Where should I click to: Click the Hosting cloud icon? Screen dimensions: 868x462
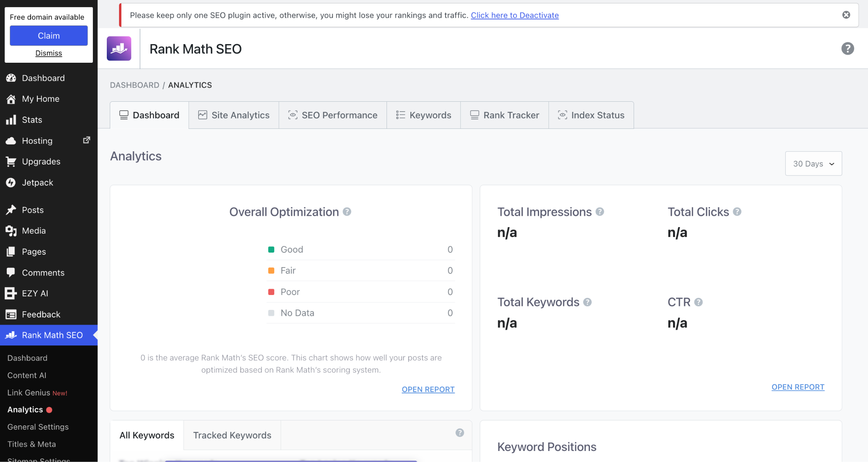pos(11,141)
